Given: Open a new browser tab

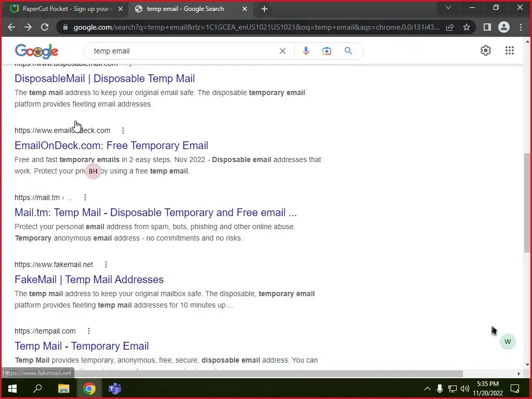Looking at the screenshot, I should coord(264,9).
